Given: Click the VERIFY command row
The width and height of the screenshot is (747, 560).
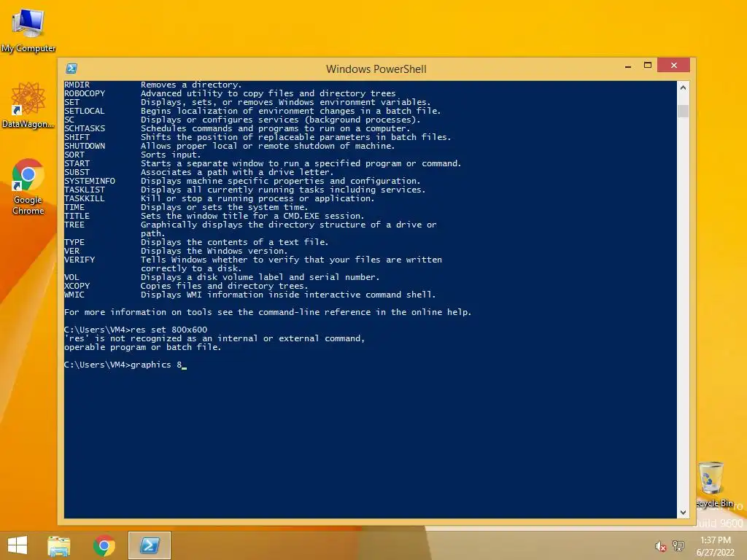Looking at the screenshot, I should point(253,264).
